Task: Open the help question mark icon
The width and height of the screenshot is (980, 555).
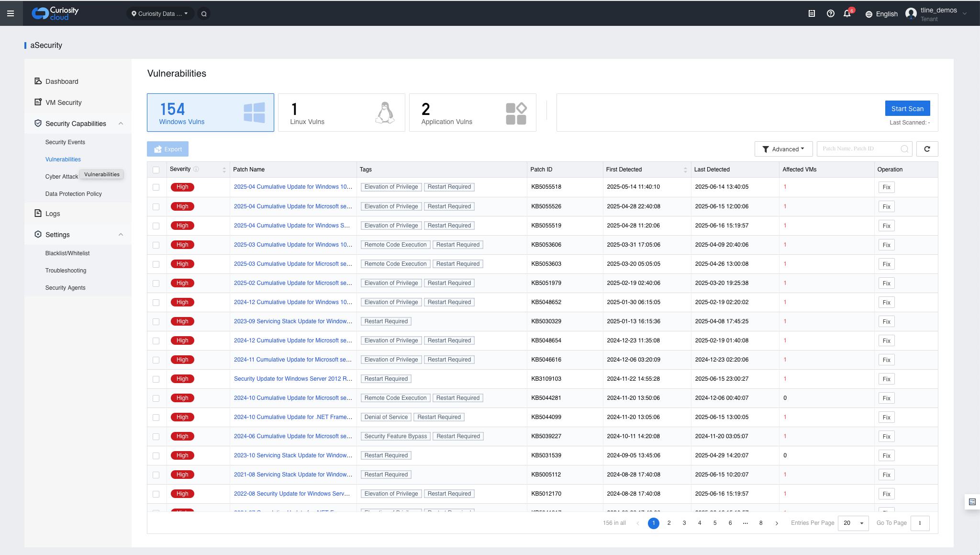Action: 831,14
